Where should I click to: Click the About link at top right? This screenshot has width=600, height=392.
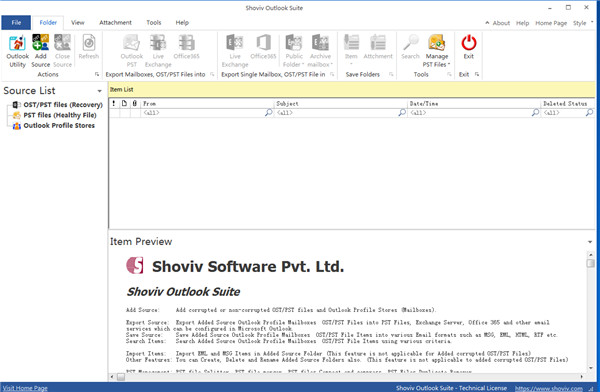[x=501, y=23]
